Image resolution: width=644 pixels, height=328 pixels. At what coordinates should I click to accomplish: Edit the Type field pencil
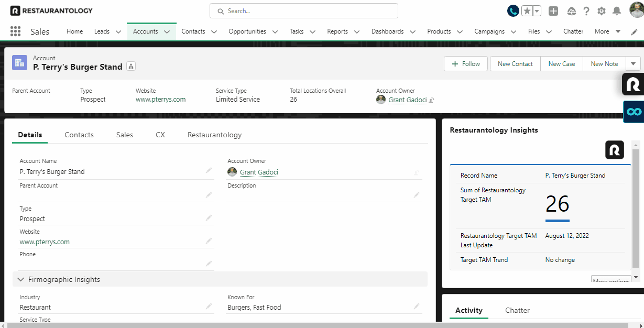pyautogui.click(x=209, y=218)
